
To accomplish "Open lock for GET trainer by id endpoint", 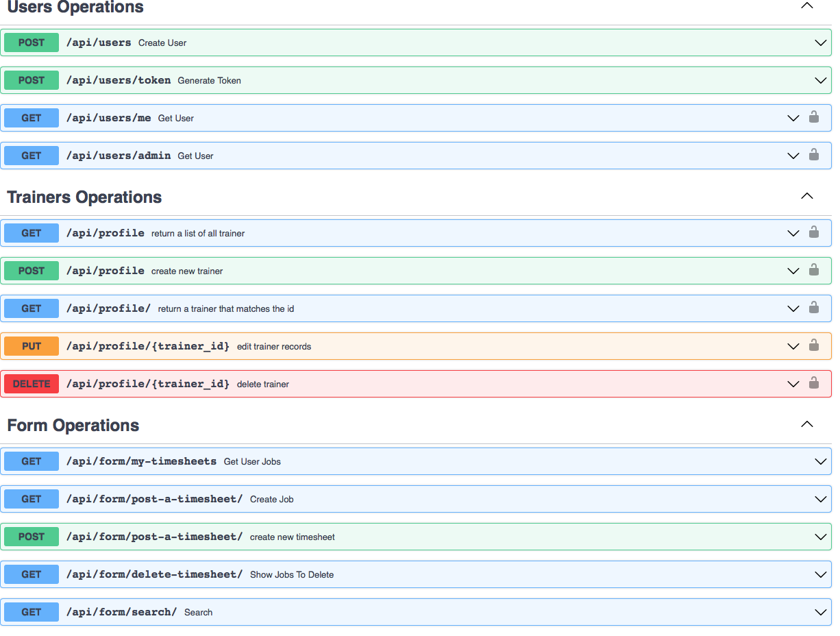I will pos(814,308).
